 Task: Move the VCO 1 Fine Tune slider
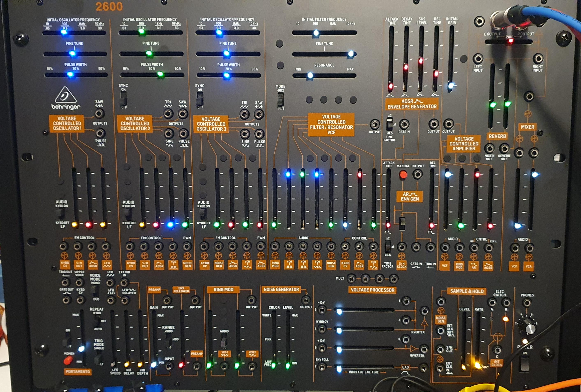pyautogui.click(x=72, y=53)
